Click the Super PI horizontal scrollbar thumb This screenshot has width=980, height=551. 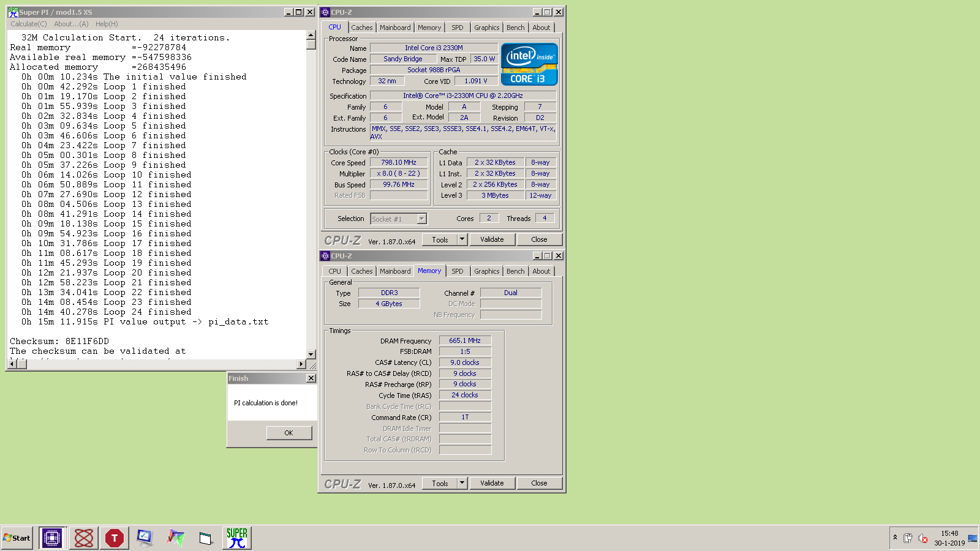(21, 364)
